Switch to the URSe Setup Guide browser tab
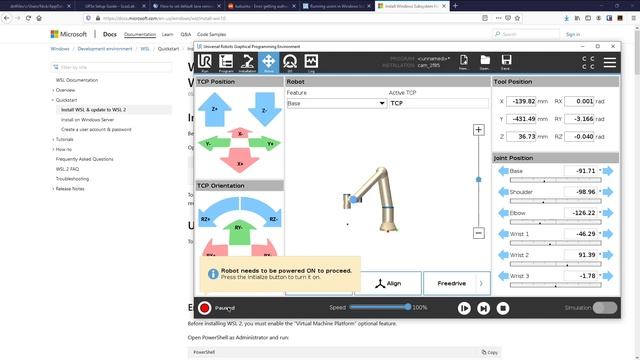 [x=110, y=6]
